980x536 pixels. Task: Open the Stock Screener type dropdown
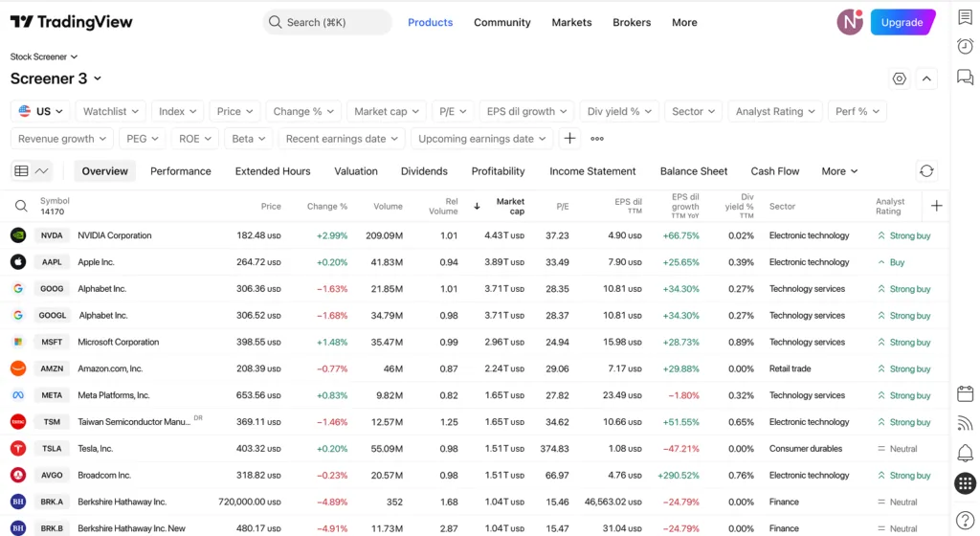(x=44, y=56)
